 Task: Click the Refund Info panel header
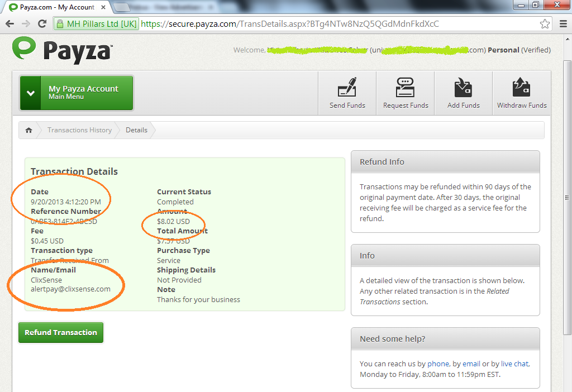[x=445, y=162]
